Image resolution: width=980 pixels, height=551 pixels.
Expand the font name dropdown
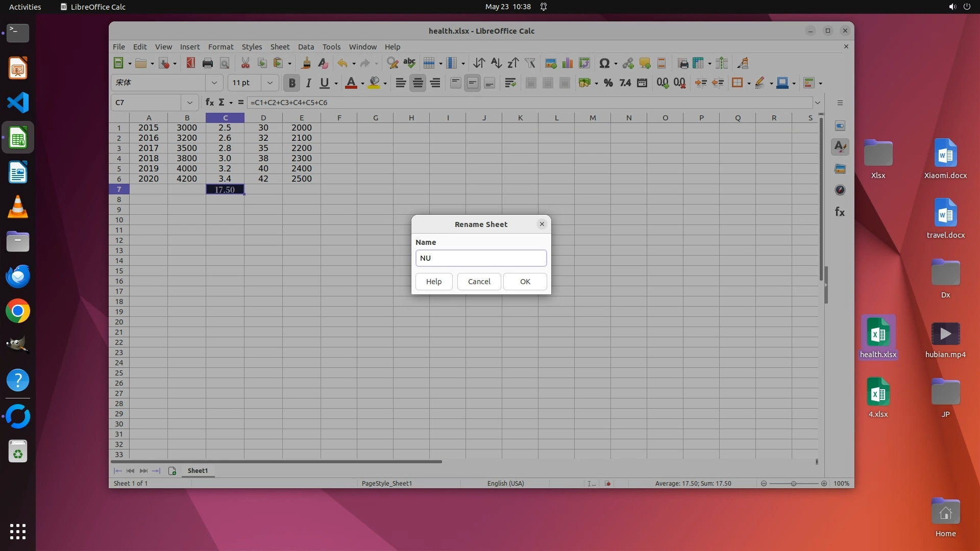pos(214,83)
